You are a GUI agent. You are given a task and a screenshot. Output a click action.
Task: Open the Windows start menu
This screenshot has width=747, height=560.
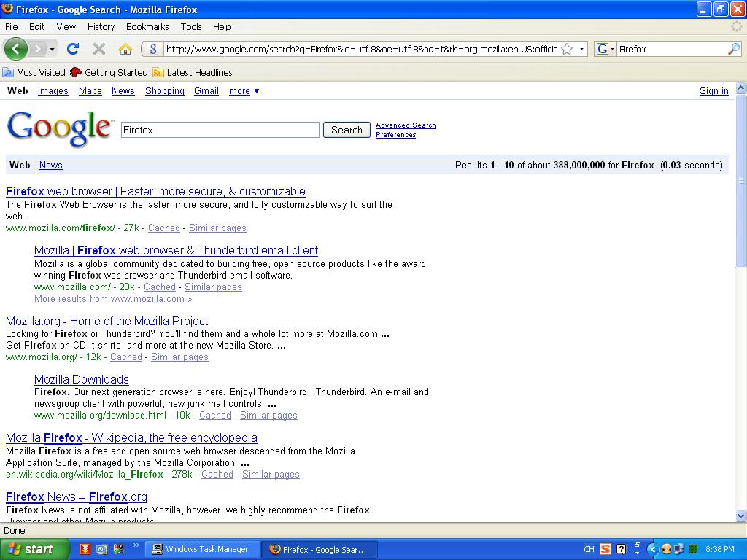point(34,549)
